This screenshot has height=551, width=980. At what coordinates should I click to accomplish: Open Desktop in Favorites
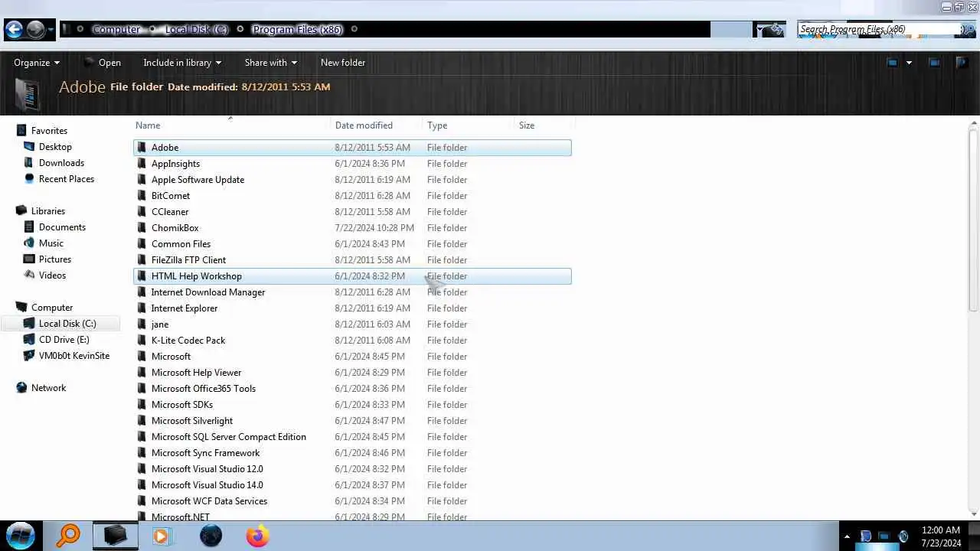[x=55, y=147]
